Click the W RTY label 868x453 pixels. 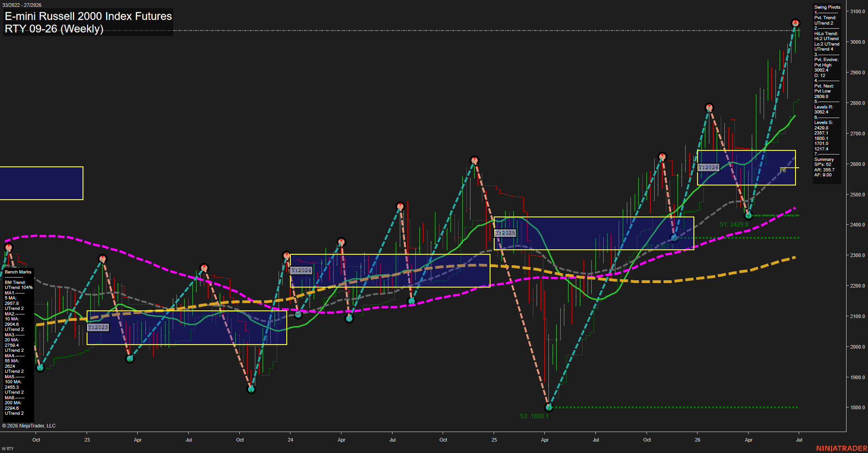coord(8,449)
